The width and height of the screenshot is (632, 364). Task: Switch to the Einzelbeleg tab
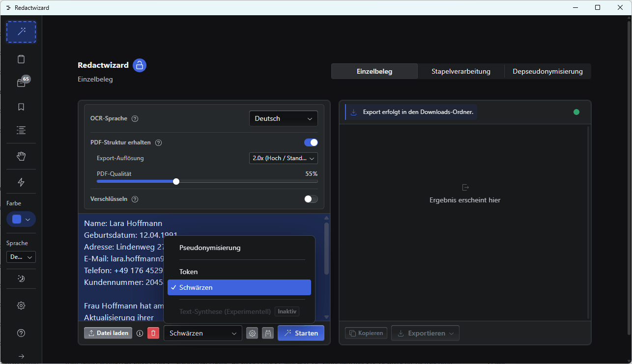click(374, 71)
